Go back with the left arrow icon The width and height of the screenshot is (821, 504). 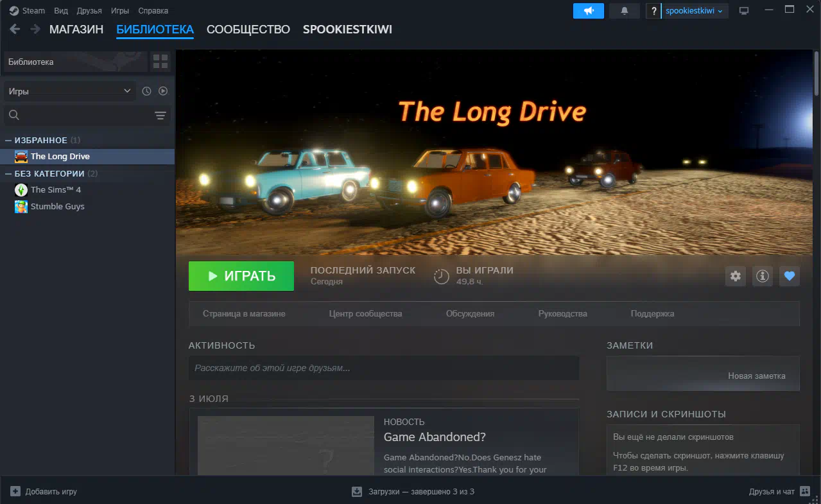pyautogui.click(x=15, y=29)
